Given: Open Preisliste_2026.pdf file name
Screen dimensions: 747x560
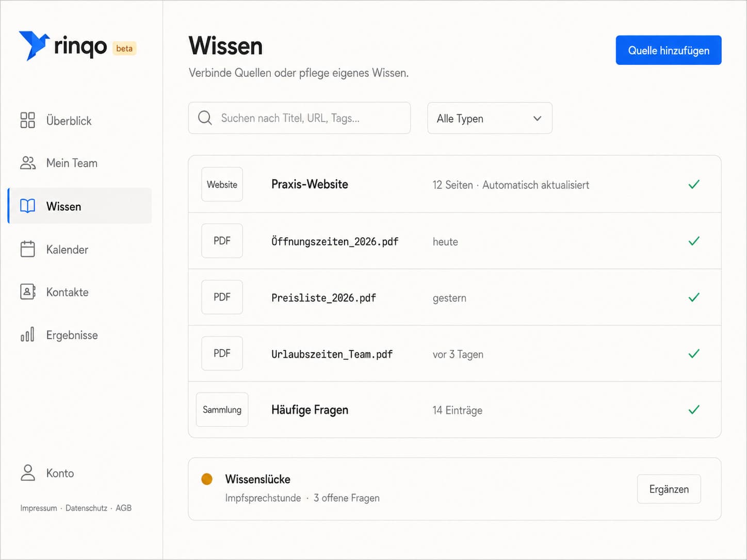Looking at the screenshot, I should click(323, 298).
